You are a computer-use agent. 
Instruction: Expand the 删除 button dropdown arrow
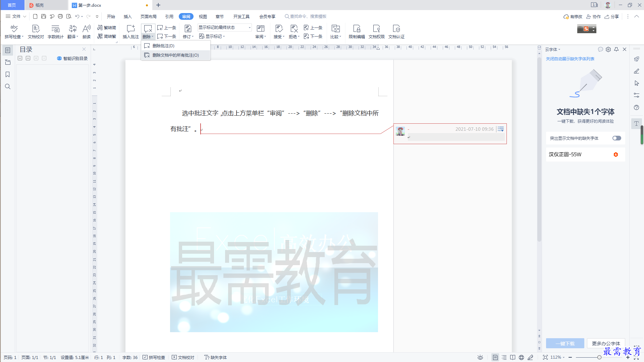click(153, 37)
